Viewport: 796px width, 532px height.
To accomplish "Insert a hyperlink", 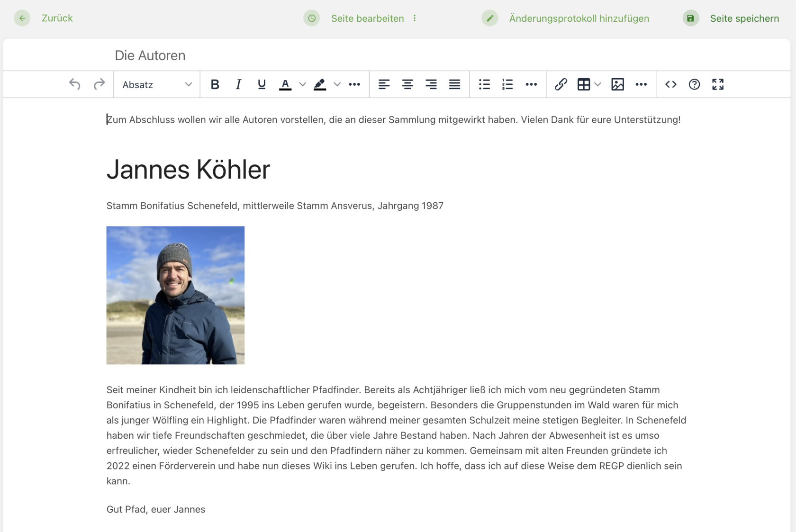I will [561, 84].
